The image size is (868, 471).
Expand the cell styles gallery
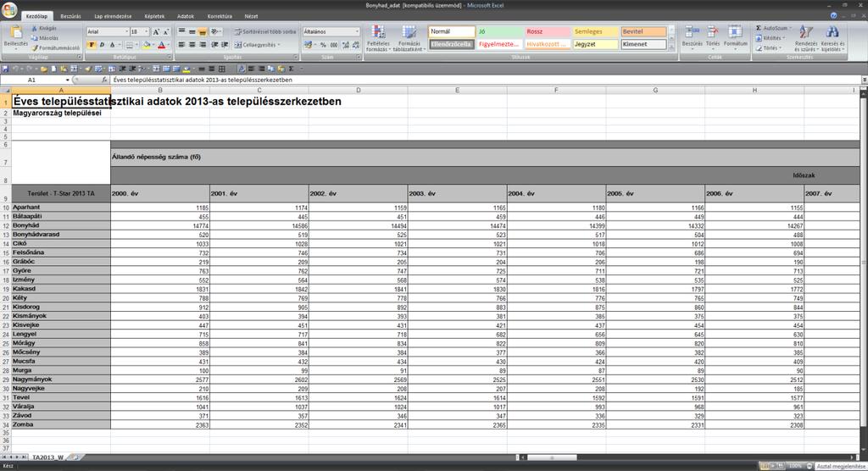pos(671,48)
